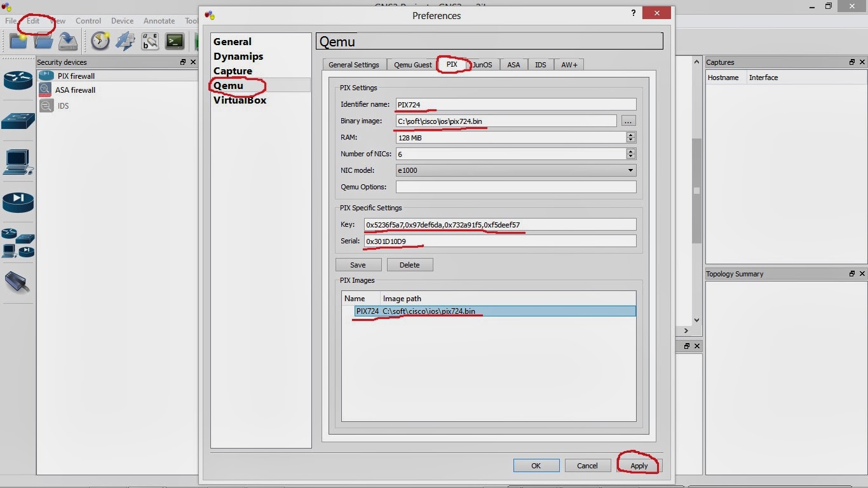Browse security devices using the firewall icon
The width and height of the screenshot is (868, 488).
(x=18, y=203)
